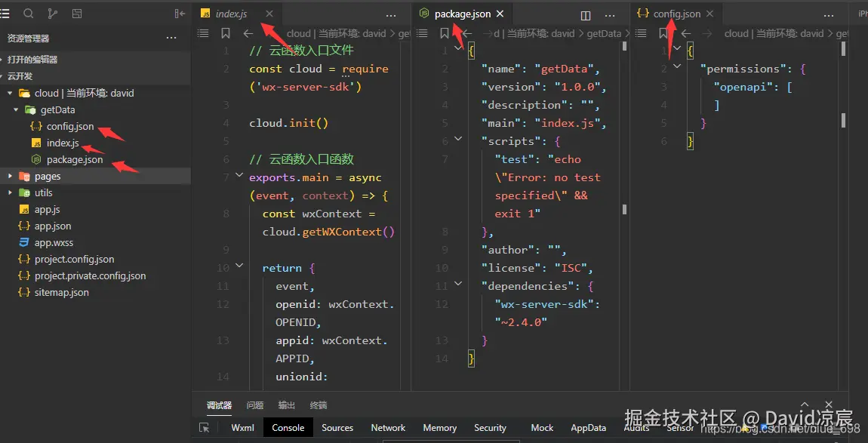
Task: Open the Wxml debugger tab
Action: point(242,427)
